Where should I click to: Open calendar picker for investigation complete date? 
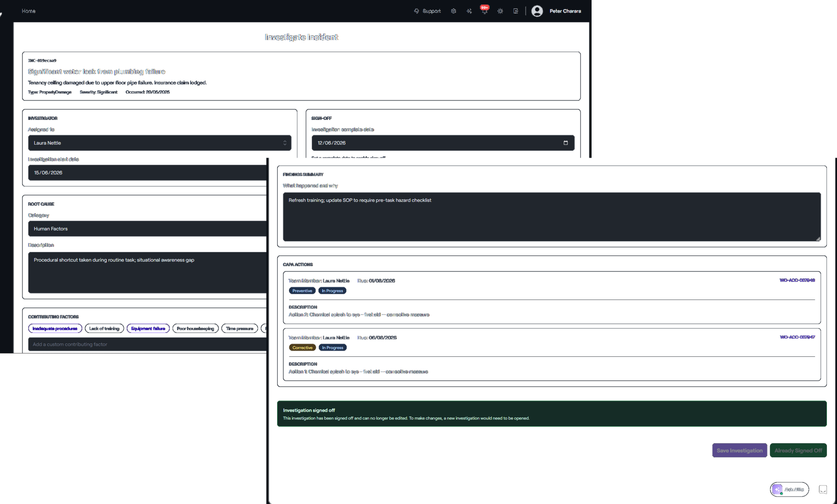pos(566,143)
